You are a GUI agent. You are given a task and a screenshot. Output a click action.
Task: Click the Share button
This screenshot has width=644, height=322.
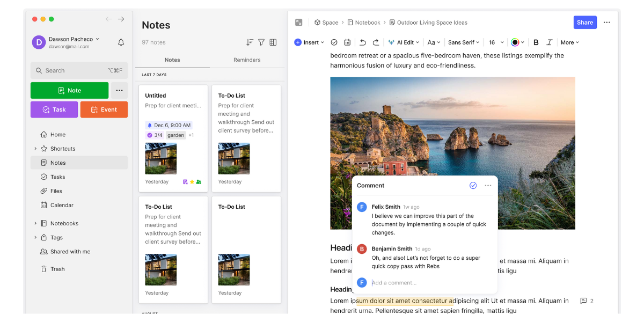(x=584, y=22)
